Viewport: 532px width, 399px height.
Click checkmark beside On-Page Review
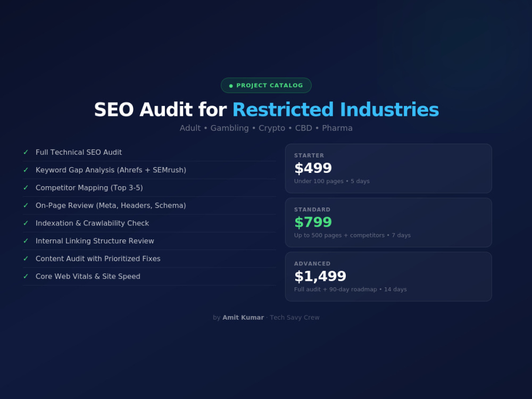pos(26,205)
